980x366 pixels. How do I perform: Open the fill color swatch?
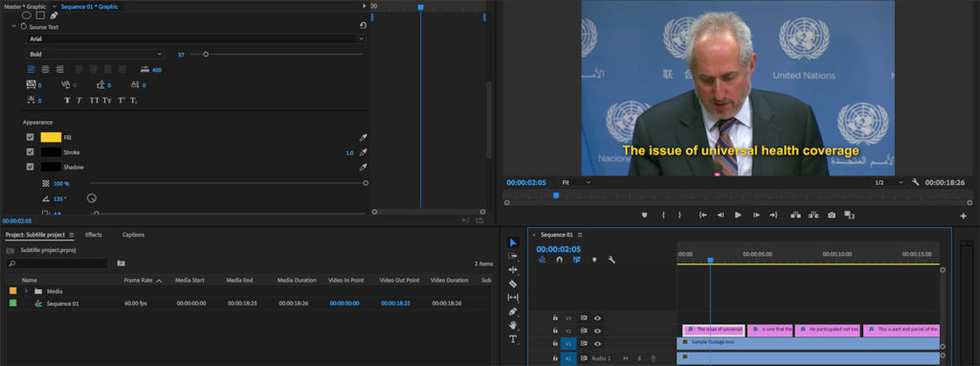52,137
